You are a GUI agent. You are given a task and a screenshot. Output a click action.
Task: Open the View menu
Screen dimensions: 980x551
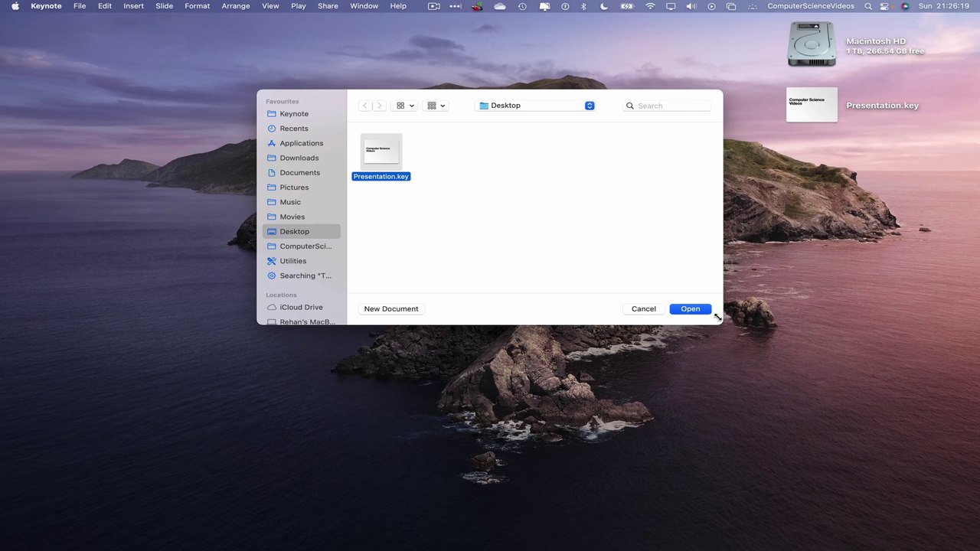click(270, 6)
